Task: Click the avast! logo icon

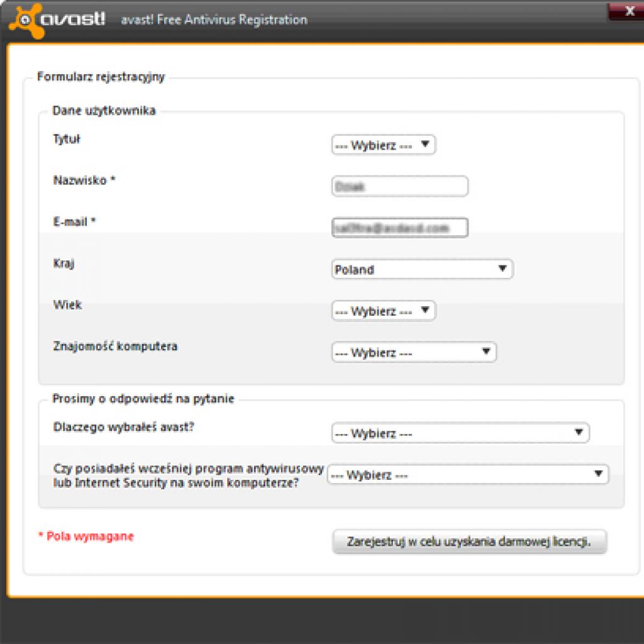Action: (27, 21)
